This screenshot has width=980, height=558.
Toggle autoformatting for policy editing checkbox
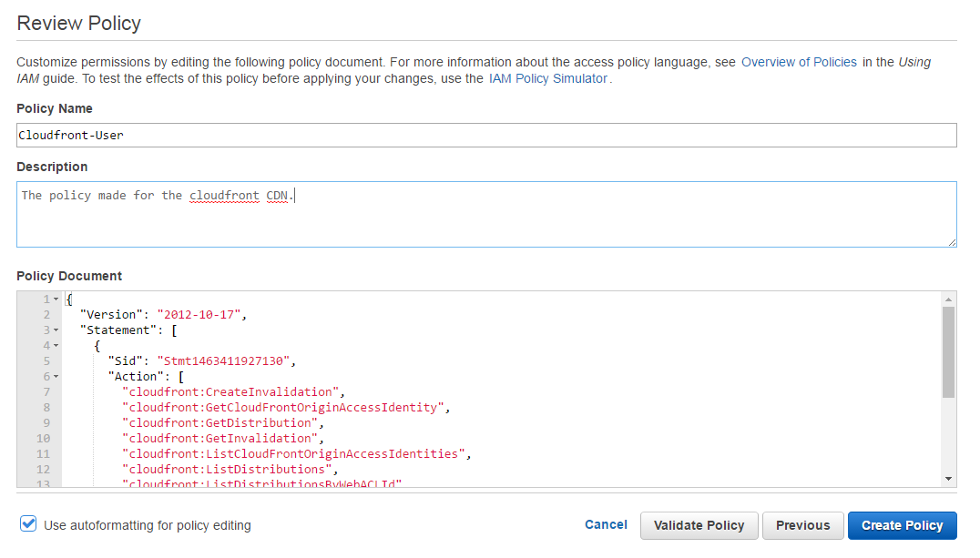[28, 523]
